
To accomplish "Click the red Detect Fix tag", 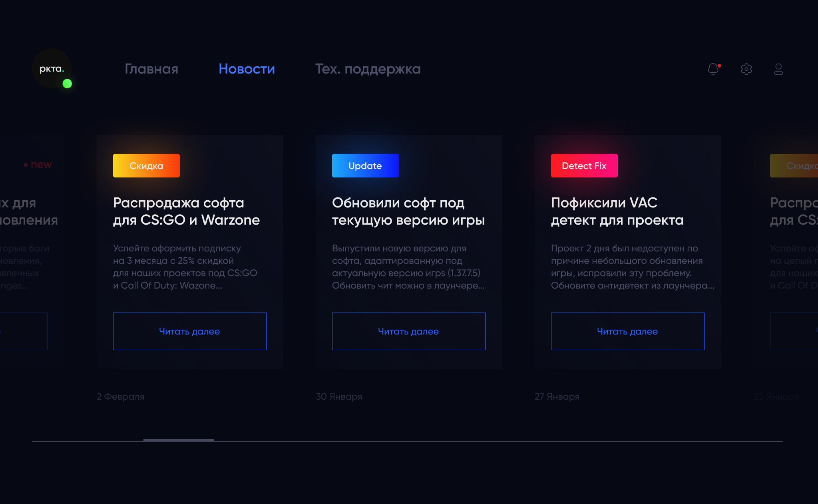I will tap(584, 165).
